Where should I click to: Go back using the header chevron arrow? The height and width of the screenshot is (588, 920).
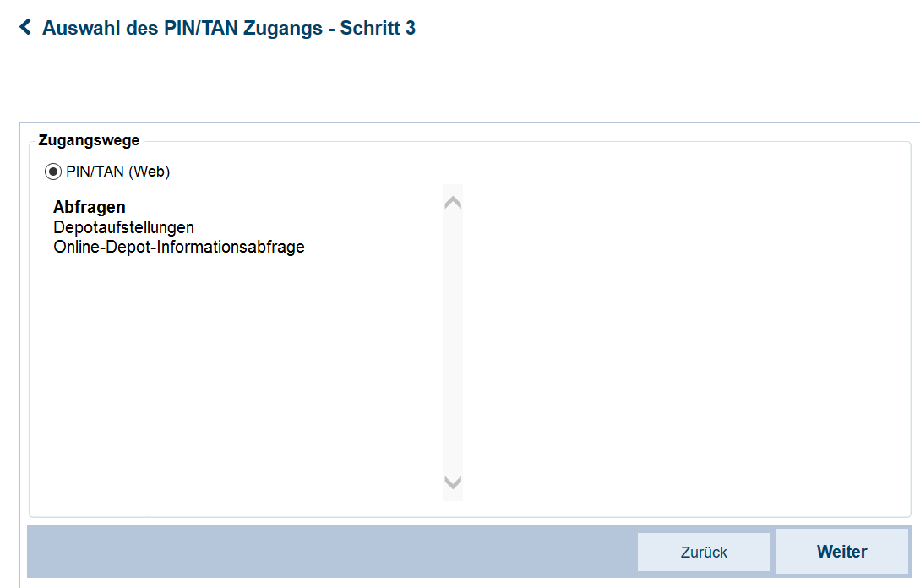coord(25,26)
